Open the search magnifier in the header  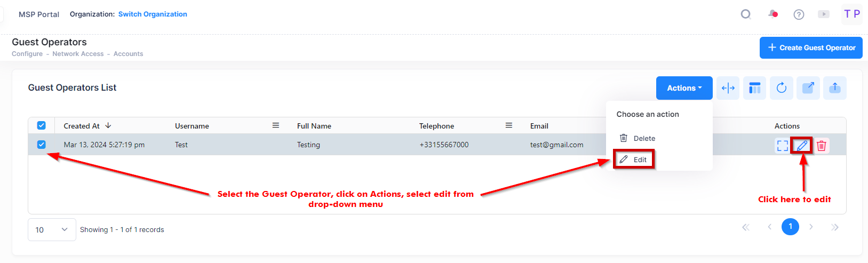tap(746, 14)
